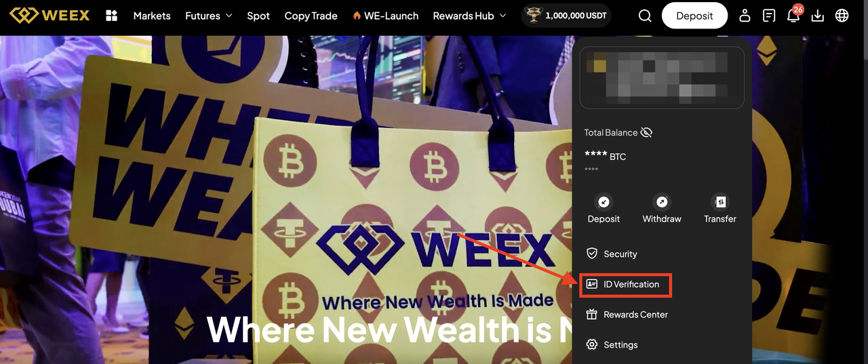Open the Spot menu item
The image size is (868, 364).
tap(258, 16)
